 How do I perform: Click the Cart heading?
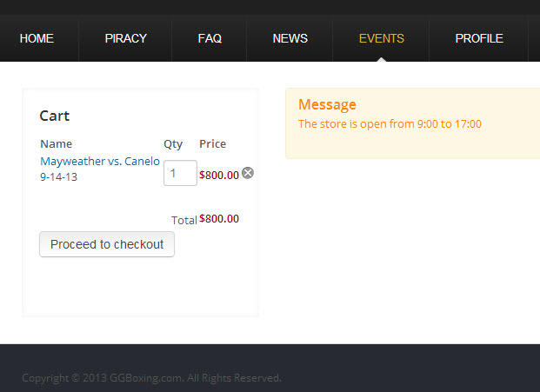(55, 116)
